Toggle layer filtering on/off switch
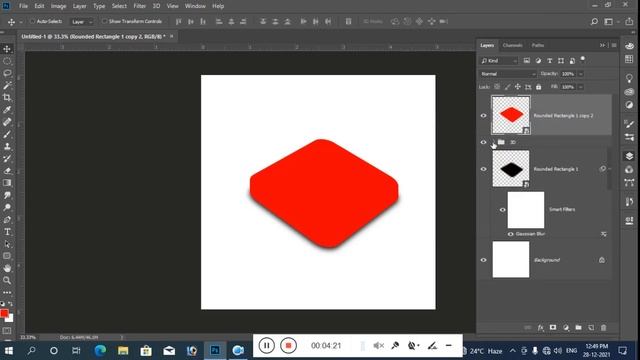The image size is (640, 360). (x=583, y=59)
